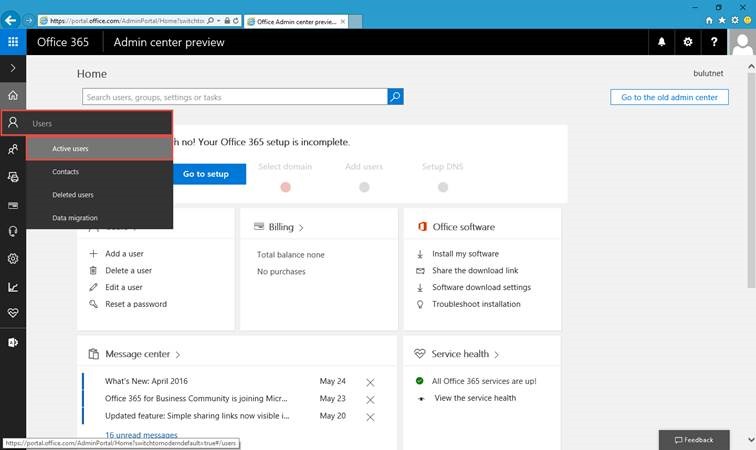Open the header settings gear

click(688, 42)
